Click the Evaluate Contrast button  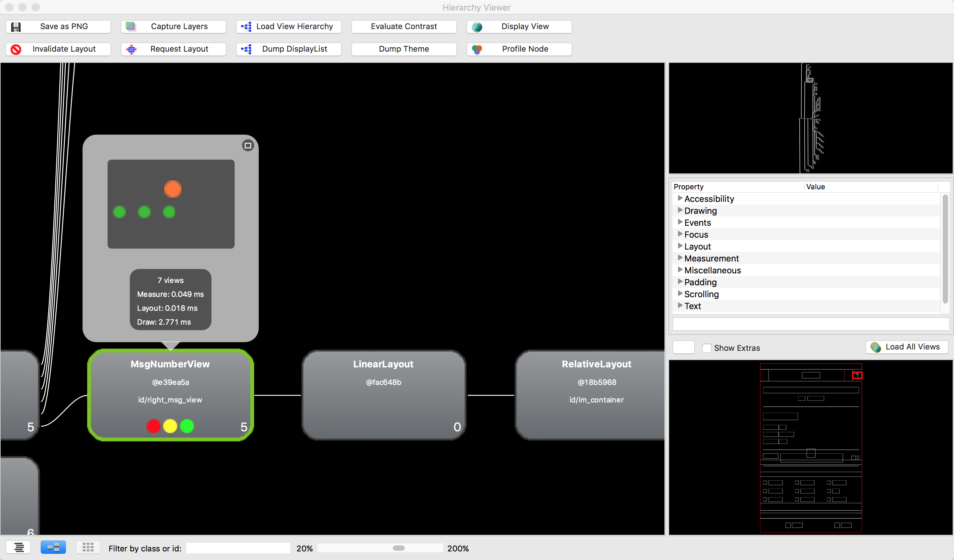click(403, 26)
